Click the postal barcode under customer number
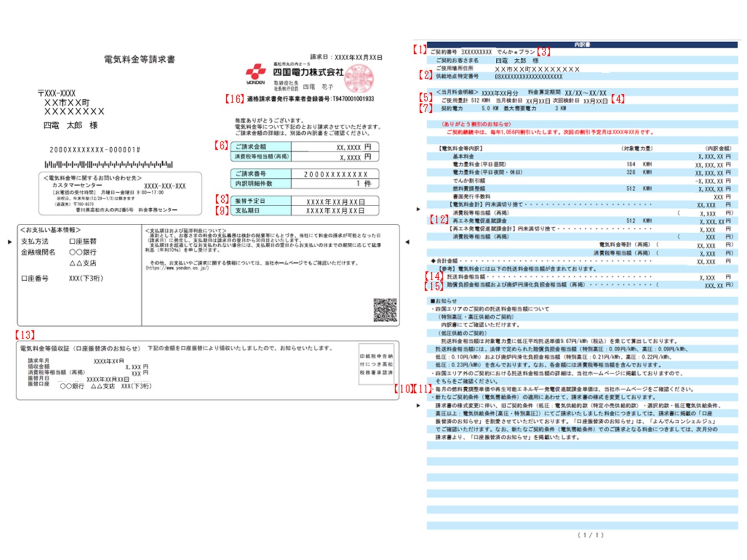Viewport: 747px width, 560px height. [108, 164]
